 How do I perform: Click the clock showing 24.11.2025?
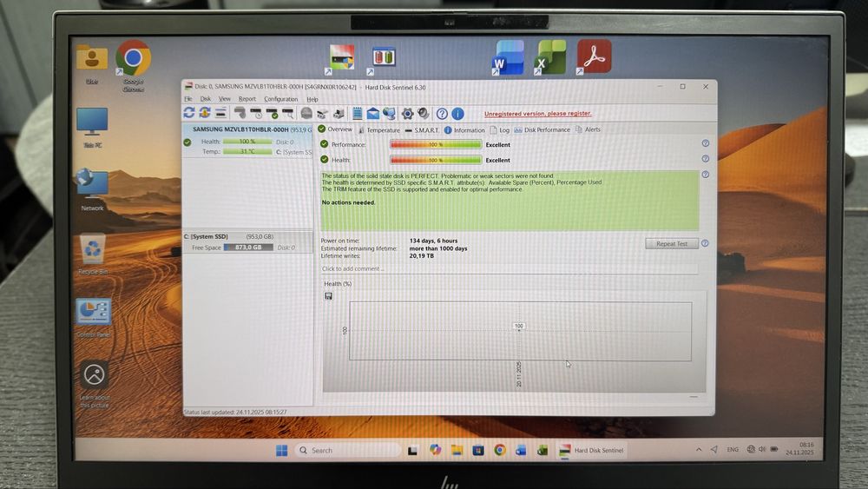tap(800, 448)
